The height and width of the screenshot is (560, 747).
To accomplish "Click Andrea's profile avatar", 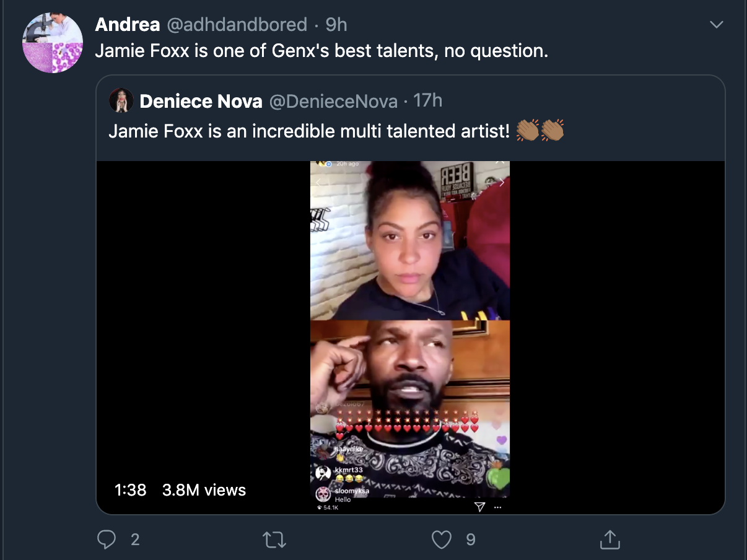I will coord(53,43).
